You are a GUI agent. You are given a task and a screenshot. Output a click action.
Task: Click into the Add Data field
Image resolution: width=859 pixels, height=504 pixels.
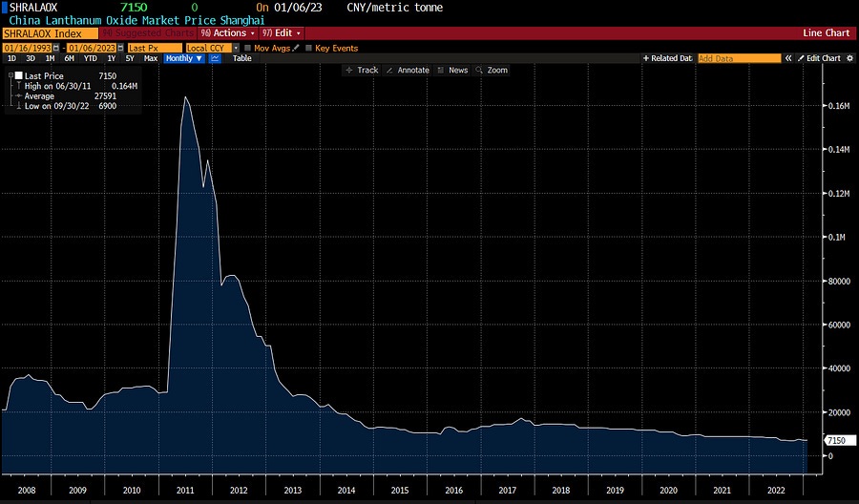pyautogui.click(x=739, y=58)
